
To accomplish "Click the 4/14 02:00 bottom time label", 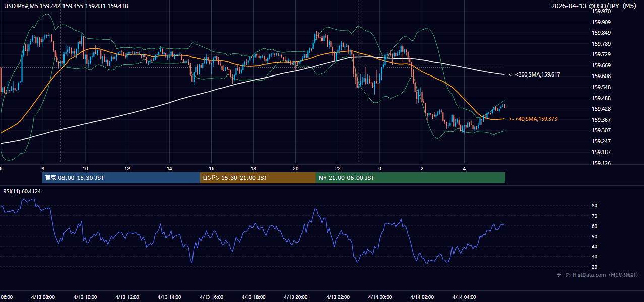I will 422,297.
